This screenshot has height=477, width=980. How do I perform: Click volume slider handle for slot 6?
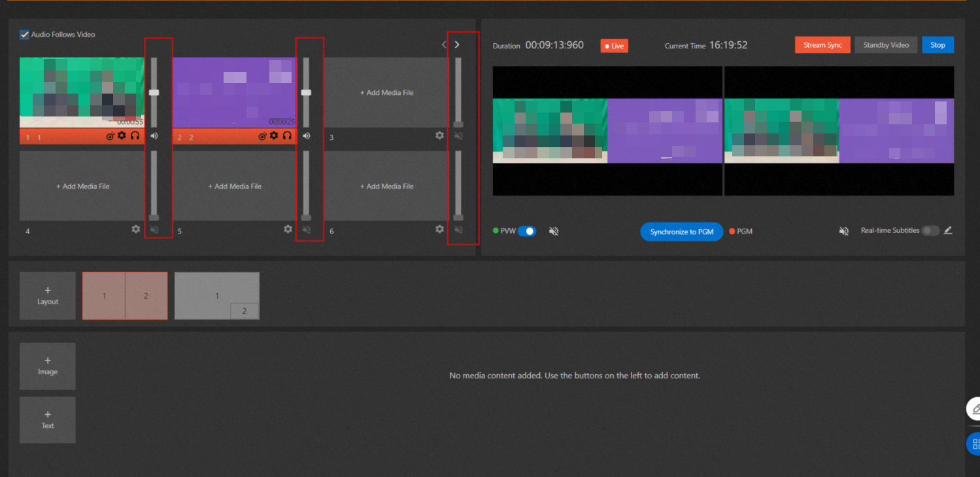pos(458,217)
